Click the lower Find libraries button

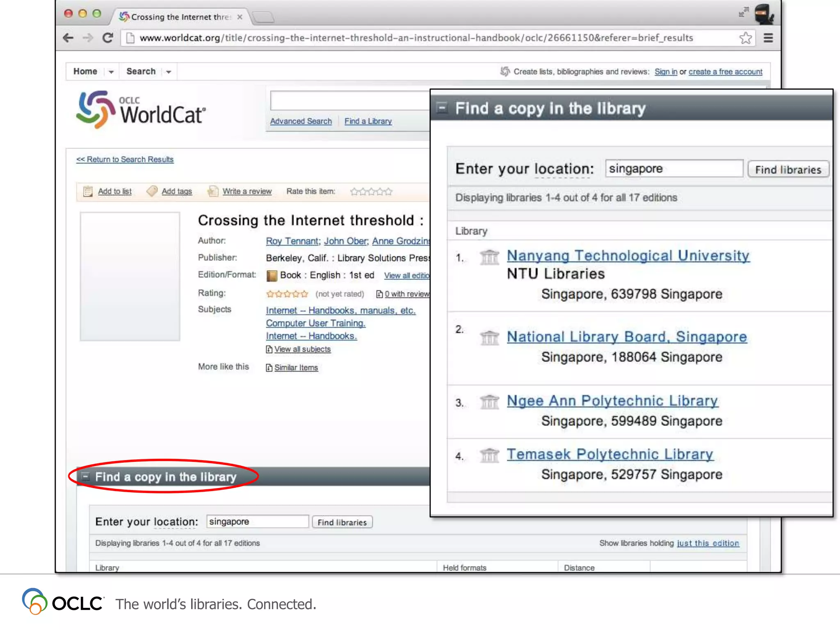[x=342, y=523]
